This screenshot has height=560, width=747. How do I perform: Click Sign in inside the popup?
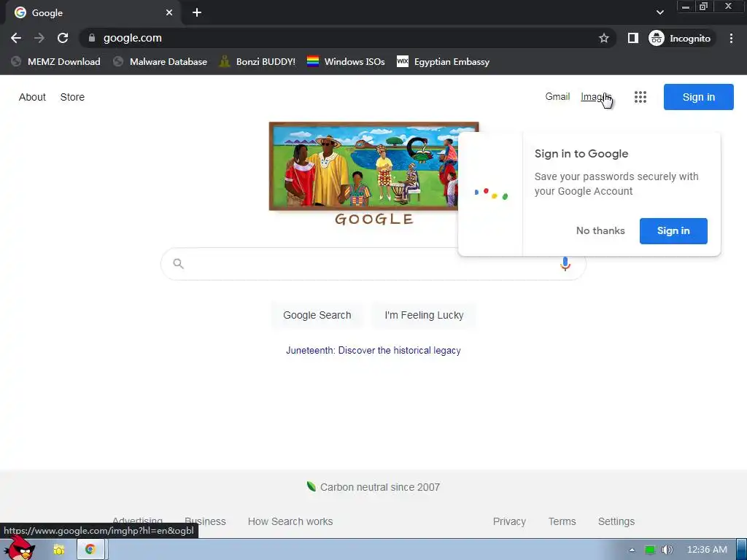pyautogui.click(x=673, y=231)
